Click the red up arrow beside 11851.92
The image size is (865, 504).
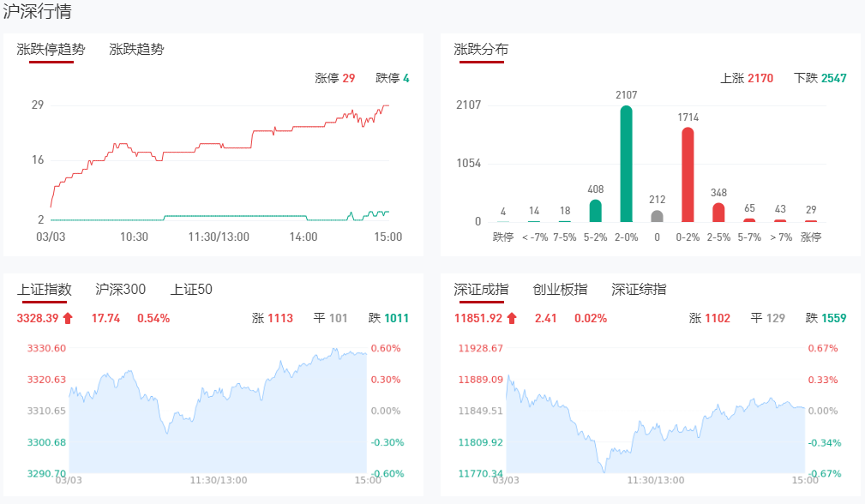[512, 318]
